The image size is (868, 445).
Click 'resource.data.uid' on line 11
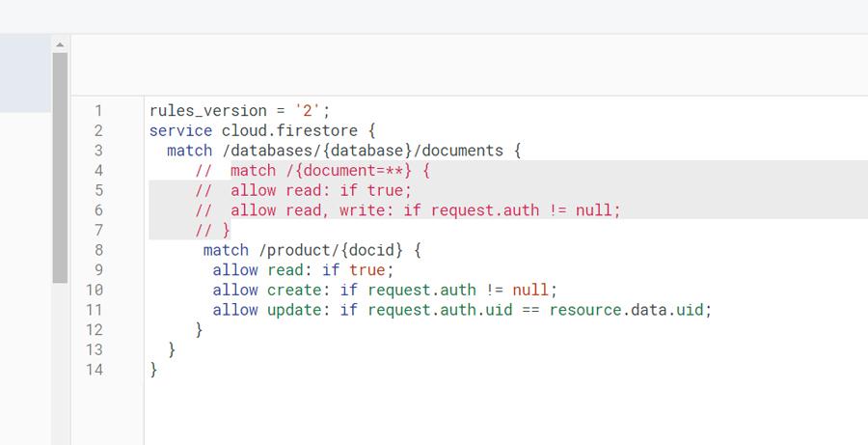coord(626,310)
